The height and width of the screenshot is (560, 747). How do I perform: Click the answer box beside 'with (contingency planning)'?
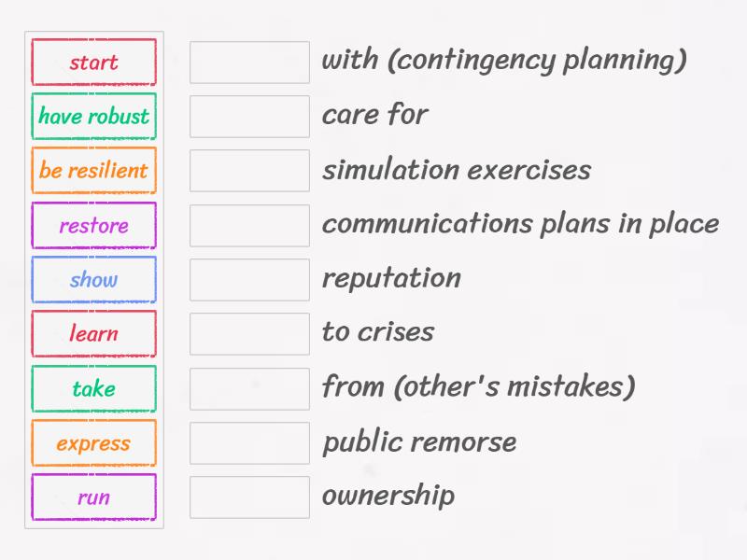(x=249, y=62)
